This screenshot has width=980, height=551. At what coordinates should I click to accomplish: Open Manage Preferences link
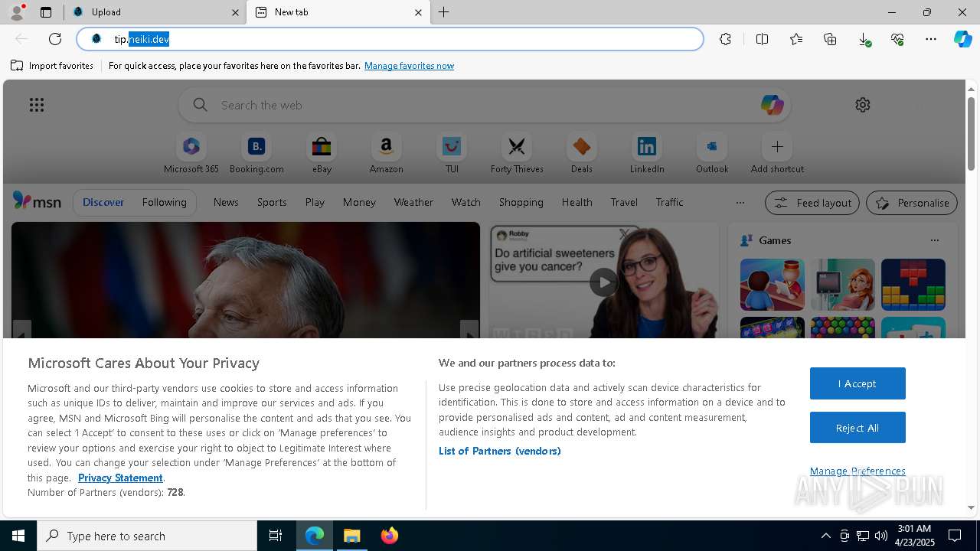857,471
